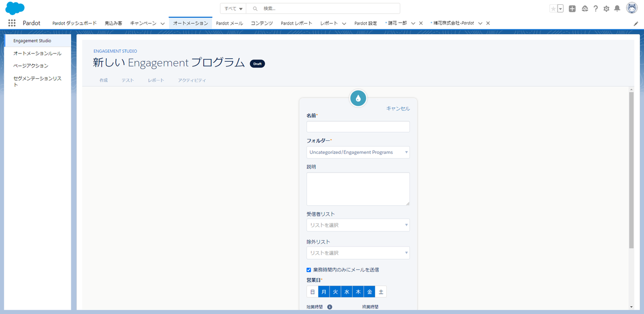The image size is (644, 314).
Task: Select セグメンテーションリスト in the sidebar
Action: click(x=38, y=81)
